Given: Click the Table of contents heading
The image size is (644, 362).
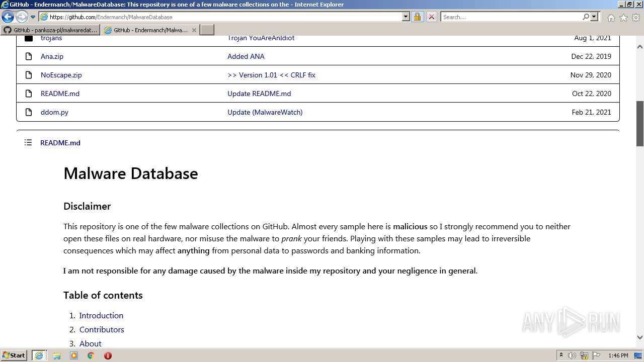Looking at the screenshot, I should [x=103, y=295].
